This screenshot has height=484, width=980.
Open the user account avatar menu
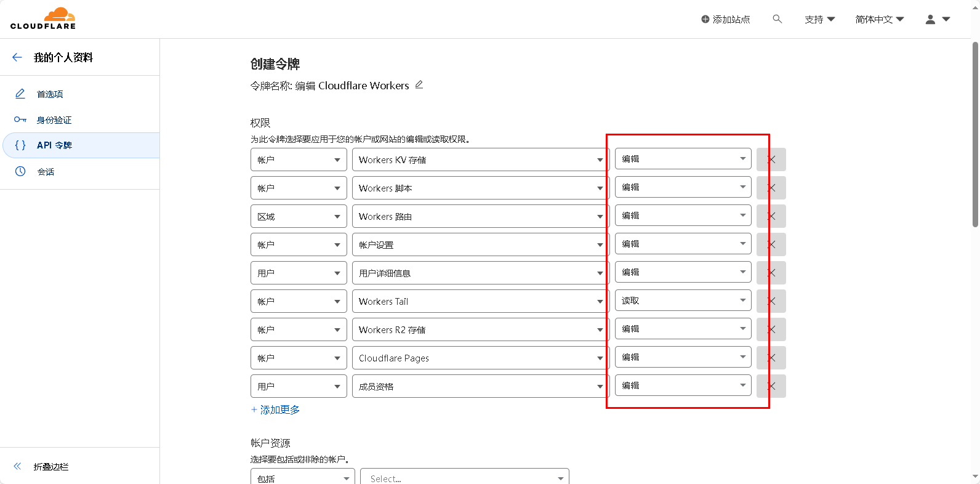[x=938, y=19]
